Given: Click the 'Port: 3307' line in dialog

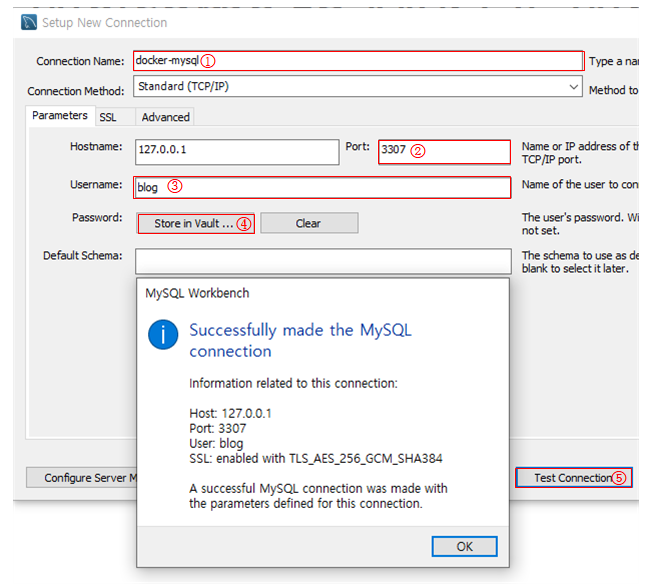Looking at the screenshot, I should (218, 428).
